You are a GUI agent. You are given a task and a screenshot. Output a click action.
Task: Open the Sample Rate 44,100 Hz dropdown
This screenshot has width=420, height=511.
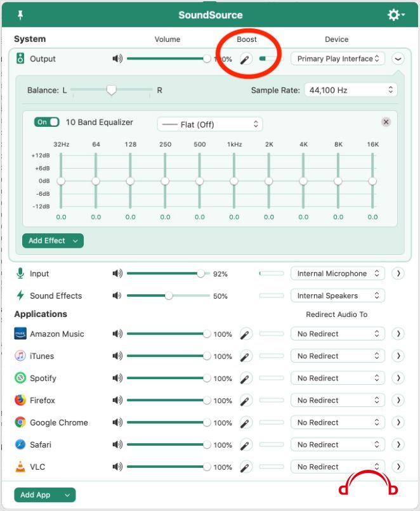(x=351, y=90)
